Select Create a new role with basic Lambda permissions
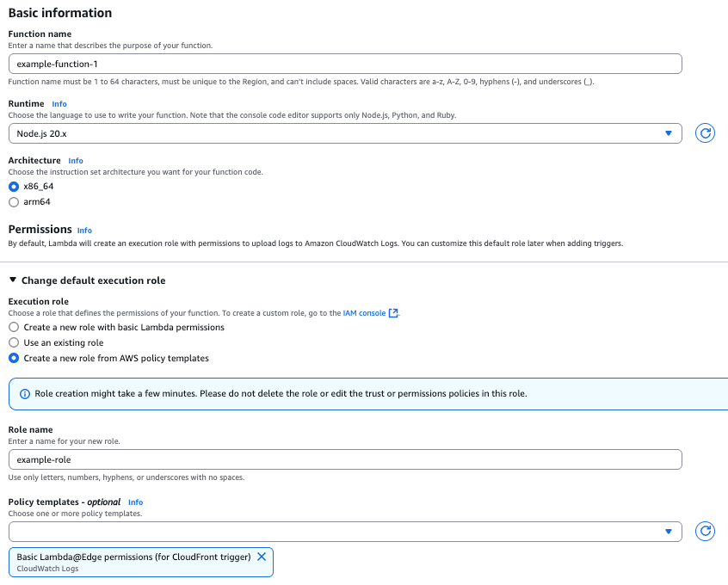The image size is (728, 585). [x=14, y=328]
